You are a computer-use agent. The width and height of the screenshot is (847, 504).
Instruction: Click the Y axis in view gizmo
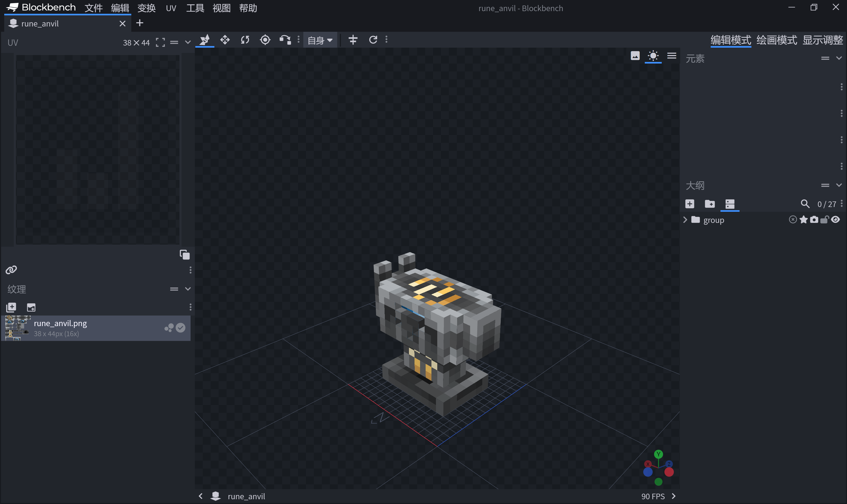pos(659,454)
